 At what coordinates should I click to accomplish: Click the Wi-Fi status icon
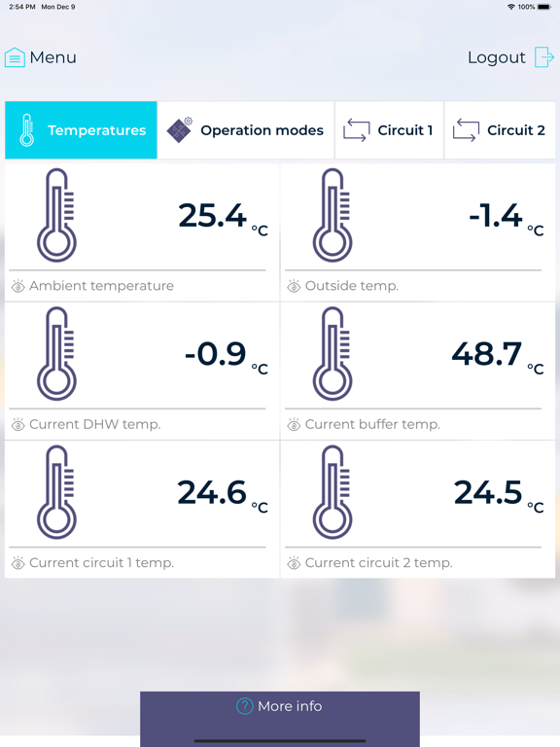[511, 7]
